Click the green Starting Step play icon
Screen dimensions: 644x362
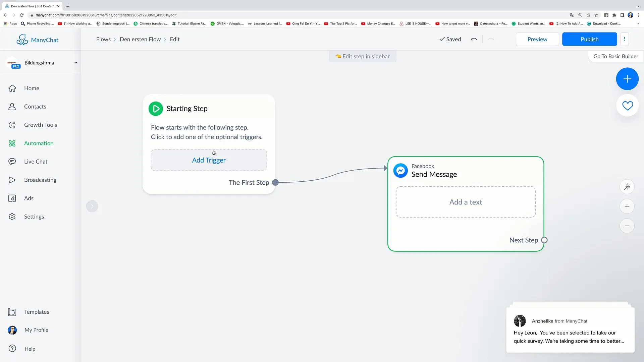pyautogui.click(x=156, y=109)
